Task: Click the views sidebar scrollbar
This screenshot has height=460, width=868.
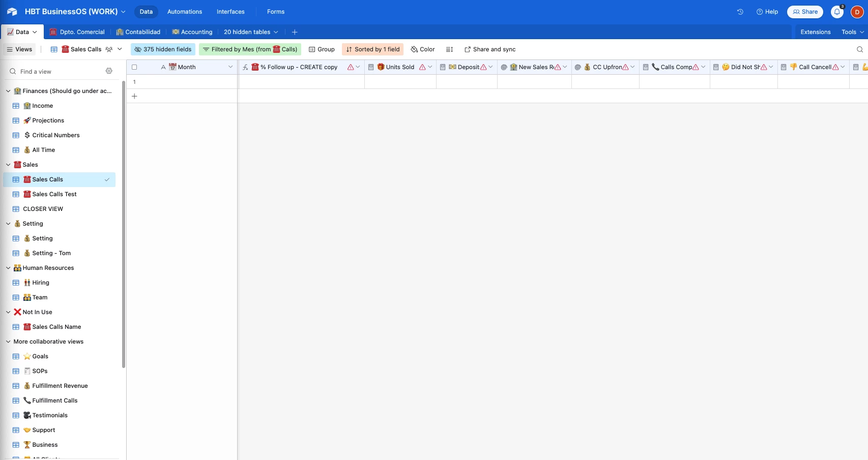Action: [124, 224]
